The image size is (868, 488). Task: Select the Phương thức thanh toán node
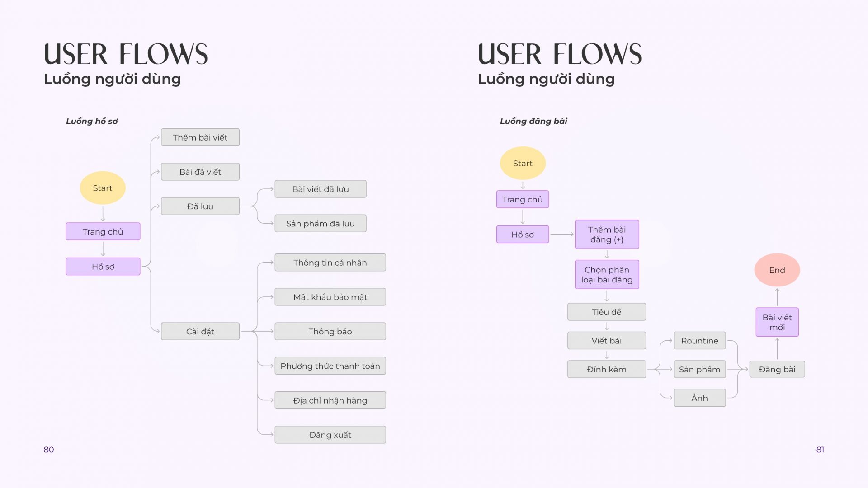(x=330, y=366)
